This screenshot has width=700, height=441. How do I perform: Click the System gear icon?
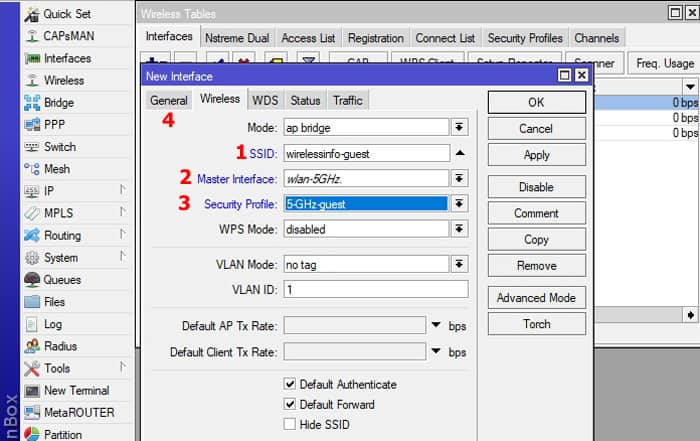pos(32,258)
